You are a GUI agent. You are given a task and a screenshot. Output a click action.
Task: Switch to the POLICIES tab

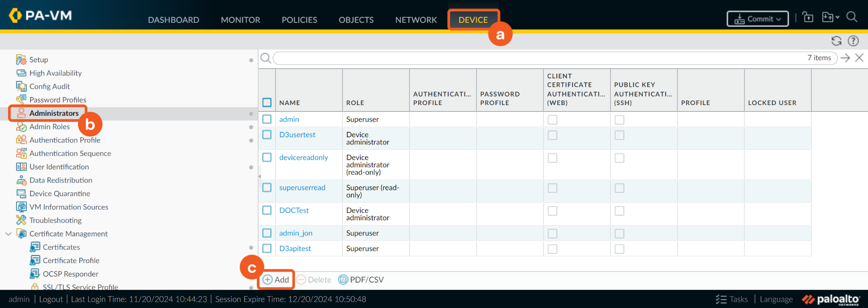(299, 20)
